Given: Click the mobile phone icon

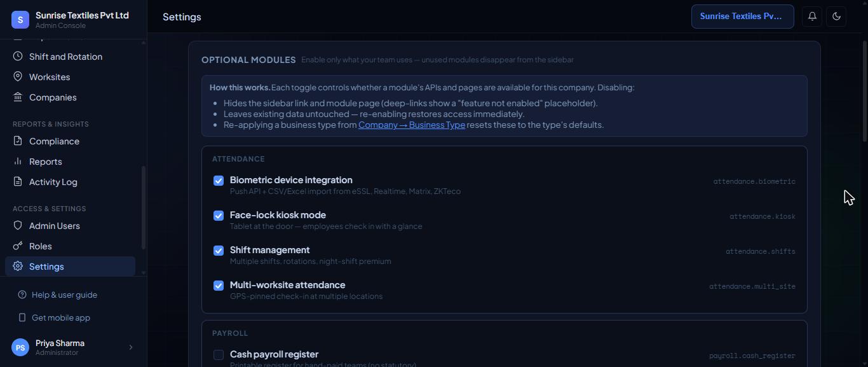Looking at the screenshot, I should coord(22,318).
